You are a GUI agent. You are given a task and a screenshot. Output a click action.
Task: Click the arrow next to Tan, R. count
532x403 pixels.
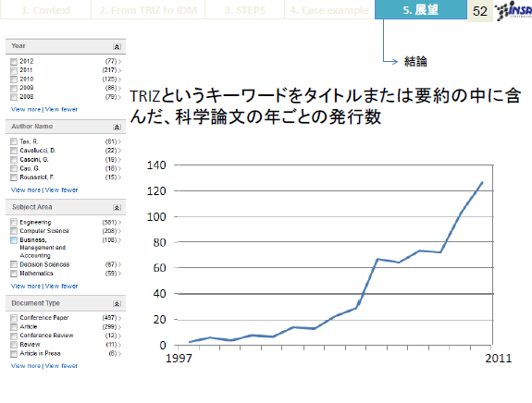click(119, 141)
